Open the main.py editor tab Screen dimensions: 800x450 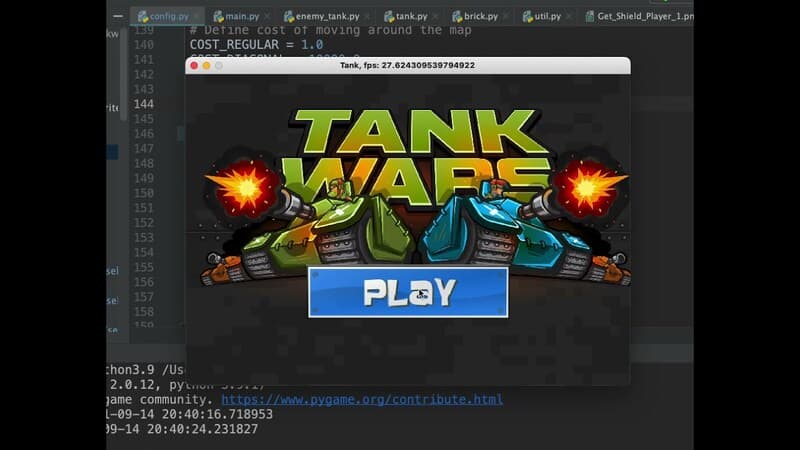(242, 16)
